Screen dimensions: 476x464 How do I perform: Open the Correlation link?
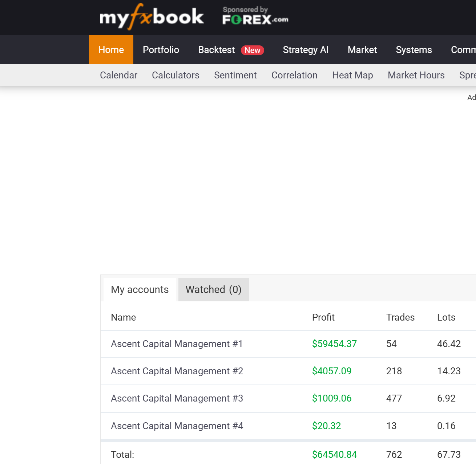tap(294, 75)
